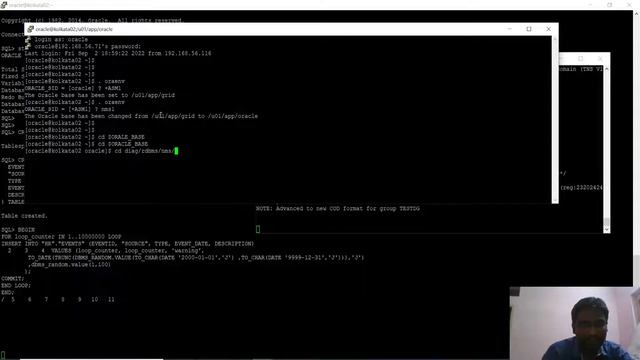Image resolution: width=640 pixels, height=360 pixels.
Task: Click 'Table created.' in background SQL window
Action: [x=24, y=216]
